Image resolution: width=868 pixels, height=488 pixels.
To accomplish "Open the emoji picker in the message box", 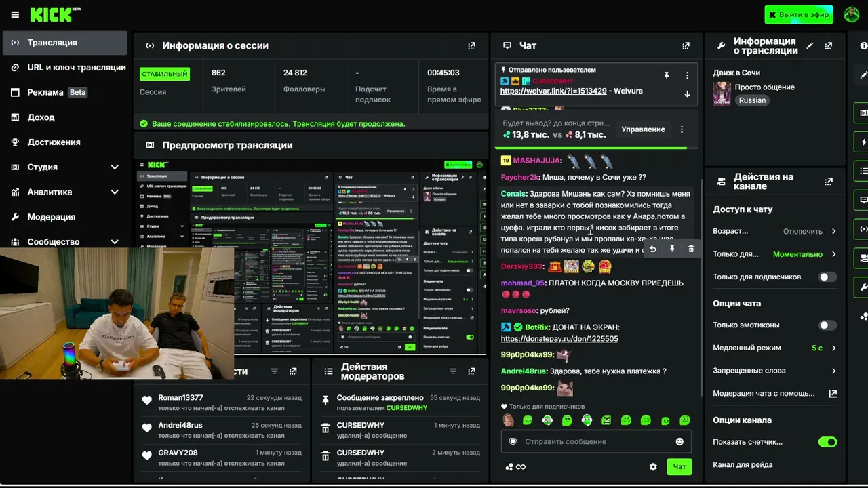I will 679,442.
